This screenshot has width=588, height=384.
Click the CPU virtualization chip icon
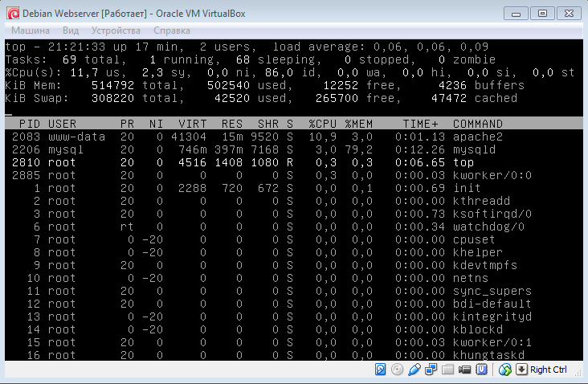click(x=481, y=370)
